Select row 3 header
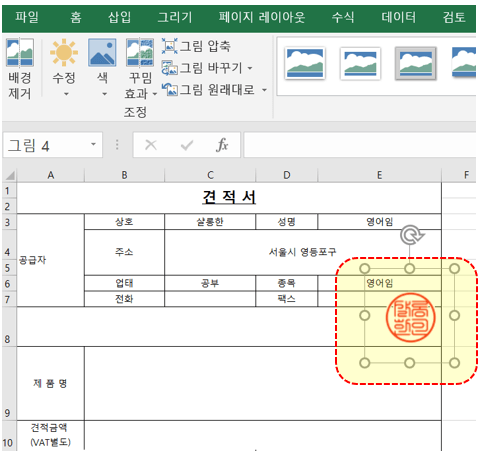The width and height of the screenshot is (484, 459). (x=9, y=222)
